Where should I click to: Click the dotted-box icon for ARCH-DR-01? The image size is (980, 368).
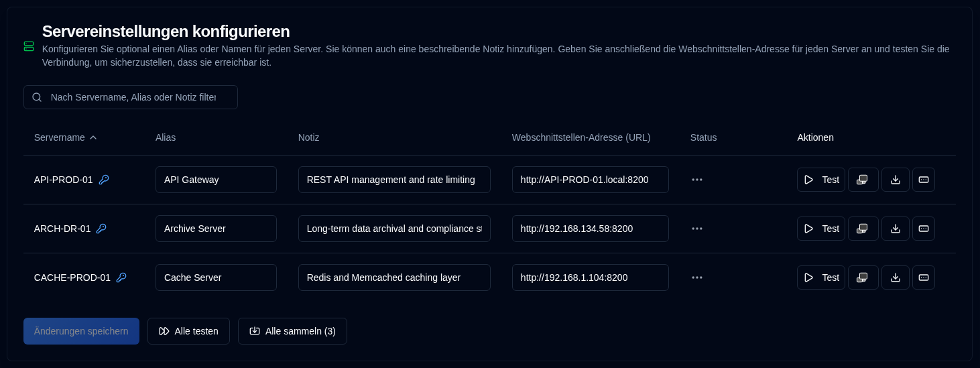pyautogui.click(x=924, y=229)
